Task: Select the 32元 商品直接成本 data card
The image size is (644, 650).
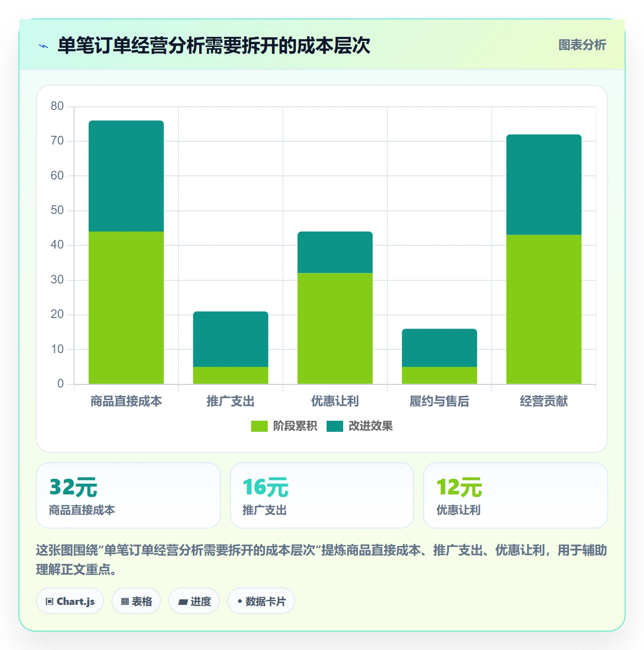Action: point(128,495)
